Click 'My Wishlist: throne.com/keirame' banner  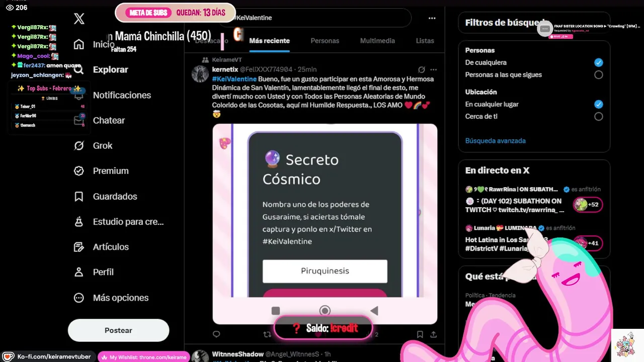[143, 357]
